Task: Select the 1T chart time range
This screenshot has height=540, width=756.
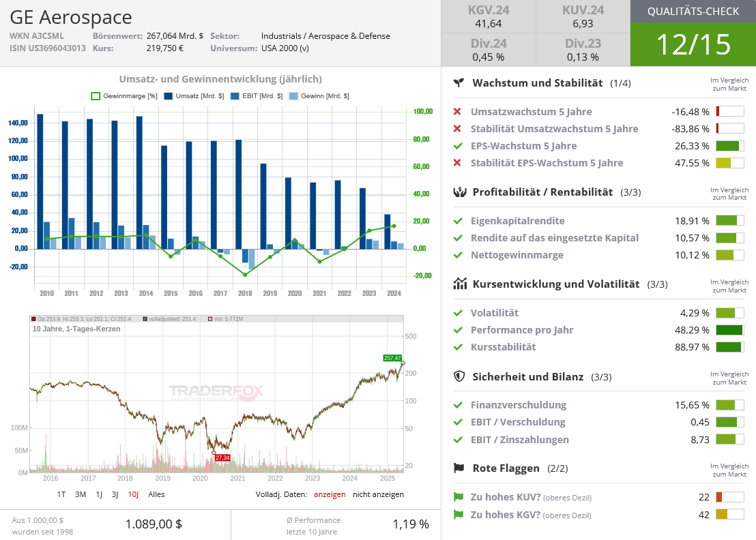Action: pos(61,494)
